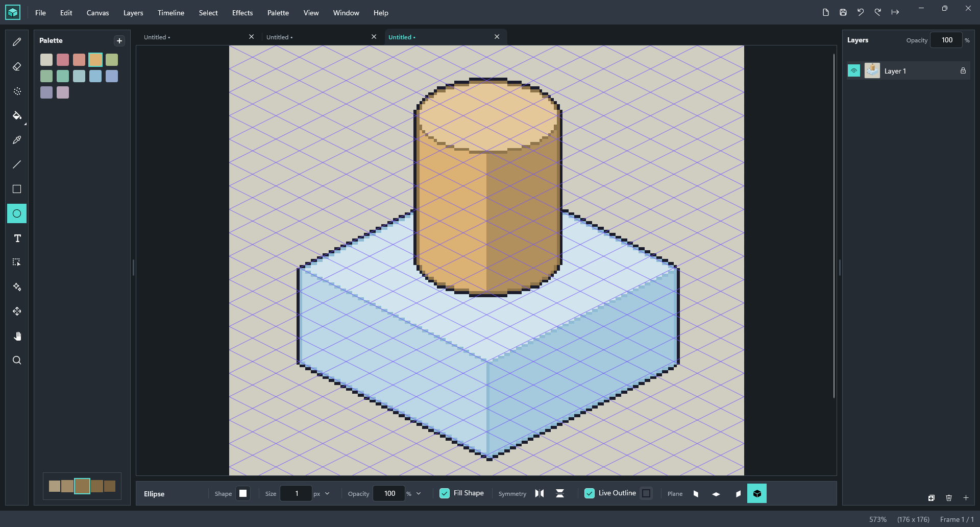
Task: Select the Eyedropper color picker tool
Action: click(17, 140)
